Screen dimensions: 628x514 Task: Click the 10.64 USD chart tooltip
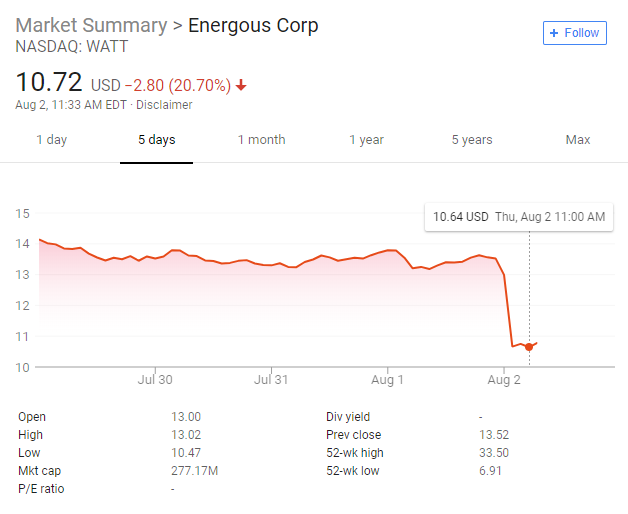pyautogui.click(x=518, y=216)
